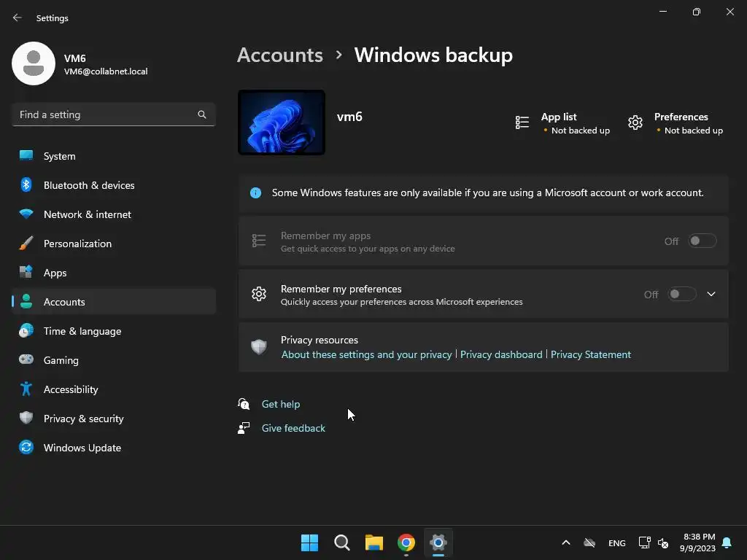Open Windows Update category
This screenshot has height=560, width=747.
pyautogui.click(x=113, y=448)
